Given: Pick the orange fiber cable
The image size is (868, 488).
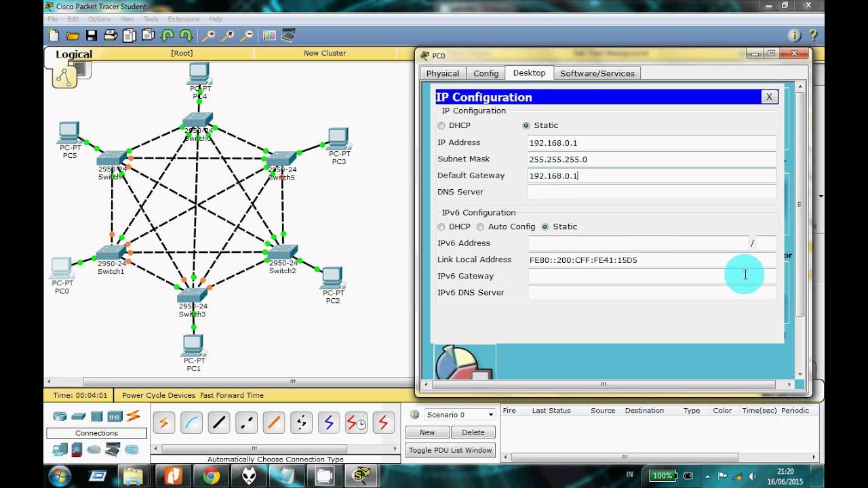Looking at the screenshot, I should click(274, 423).
